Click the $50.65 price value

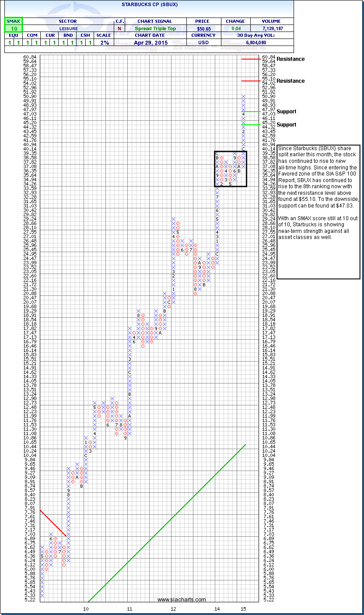click(204, 28)
